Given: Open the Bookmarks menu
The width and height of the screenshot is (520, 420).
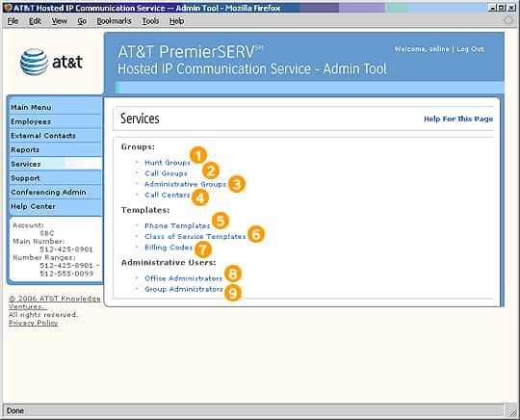Looking at the screenshot, I should [x=114, y=21].
